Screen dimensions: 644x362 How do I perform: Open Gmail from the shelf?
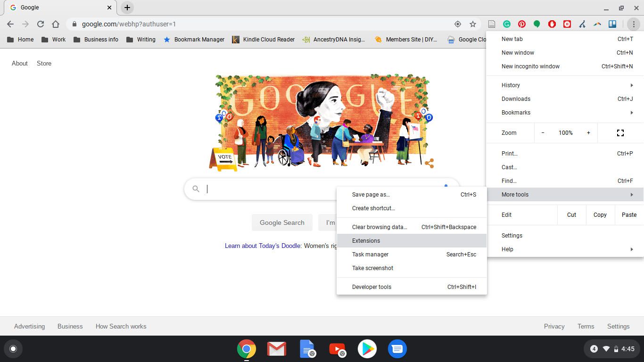pos(277,349)
